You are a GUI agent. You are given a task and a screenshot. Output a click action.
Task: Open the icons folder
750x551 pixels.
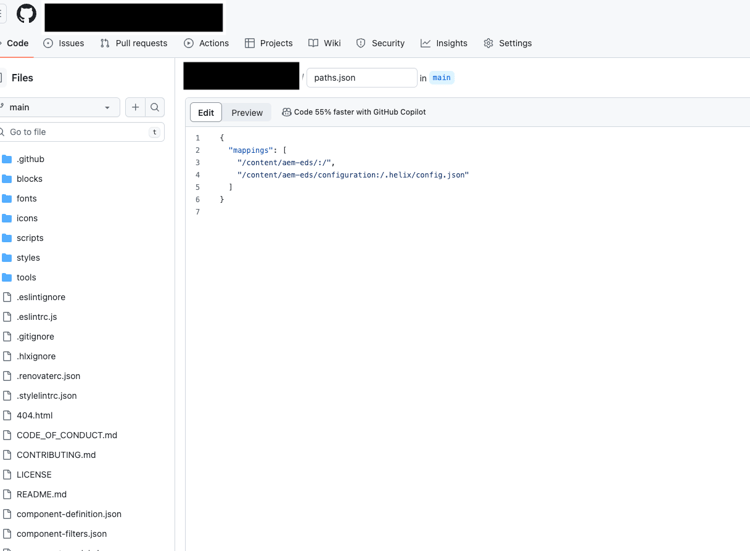[27, 218]
